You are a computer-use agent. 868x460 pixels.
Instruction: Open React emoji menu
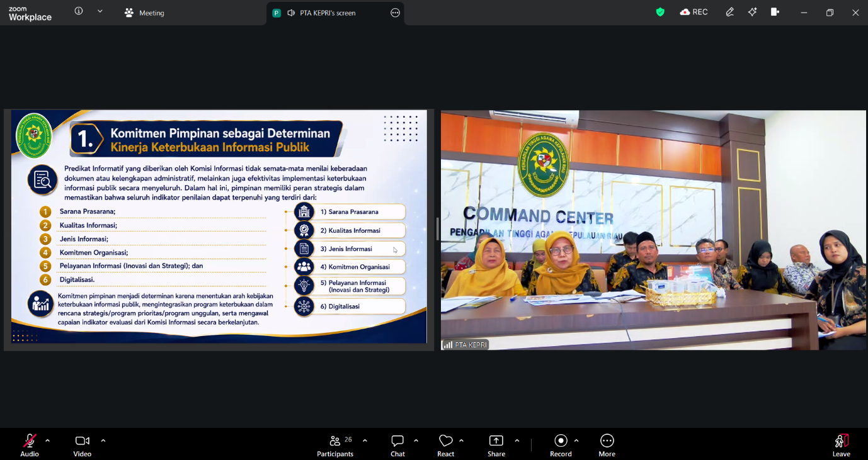tap(445, 445)
